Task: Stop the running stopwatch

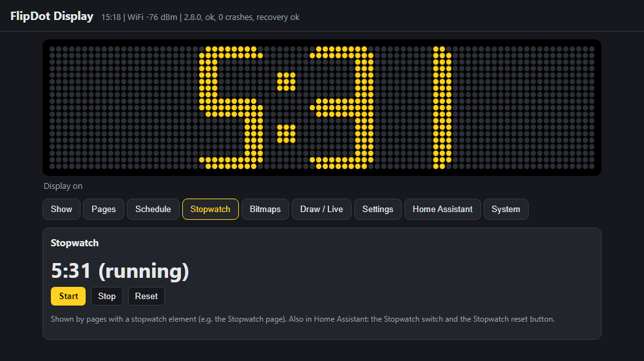Action: 107,296
